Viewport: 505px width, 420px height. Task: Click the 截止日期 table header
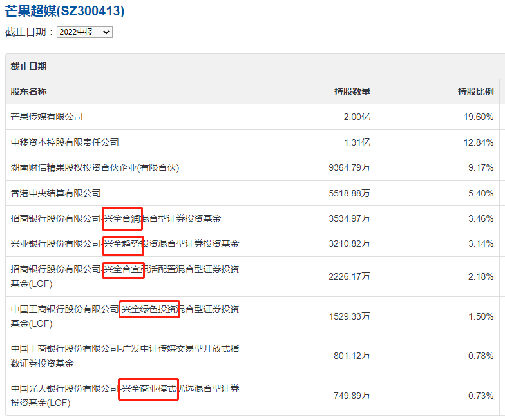coord(28,66)
